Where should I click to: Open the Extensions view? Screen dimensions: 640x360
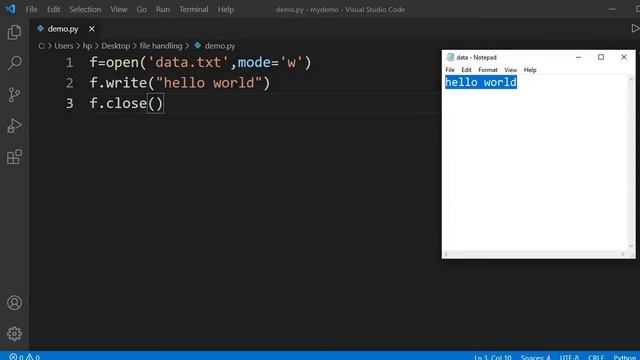coord(14,157)
